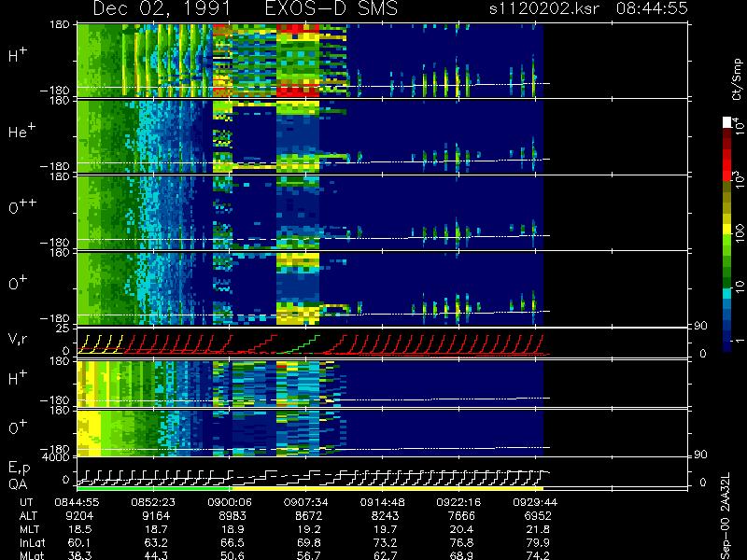Click MLT value '18.9'
This screenshot has height=560, width=747.
coord(233,529)
